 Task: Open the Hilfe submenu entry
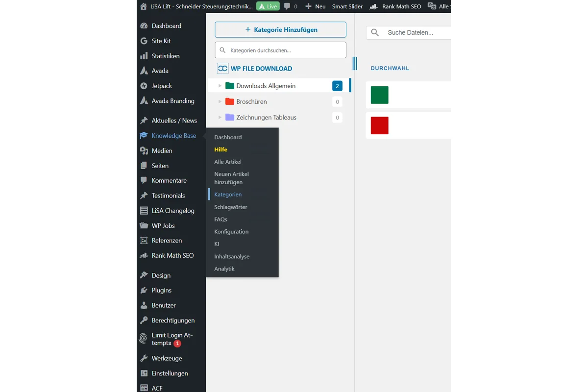(x=220, y=149)
